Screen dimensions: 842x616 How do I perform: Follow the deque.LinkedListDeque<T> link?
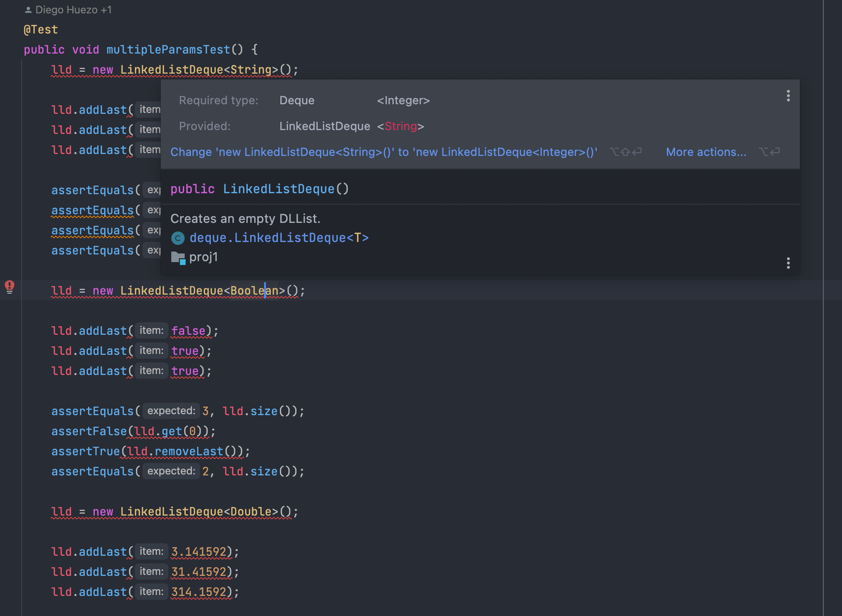click(x=279, y=238)
